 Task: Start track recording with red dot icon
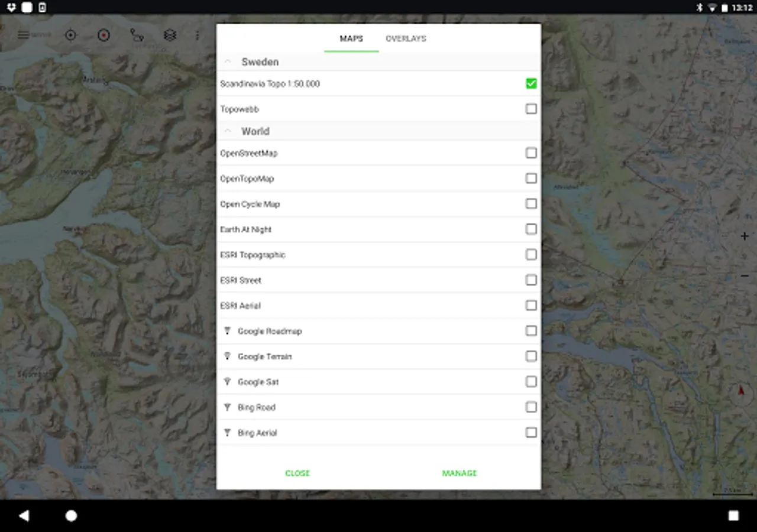[103, 35]
